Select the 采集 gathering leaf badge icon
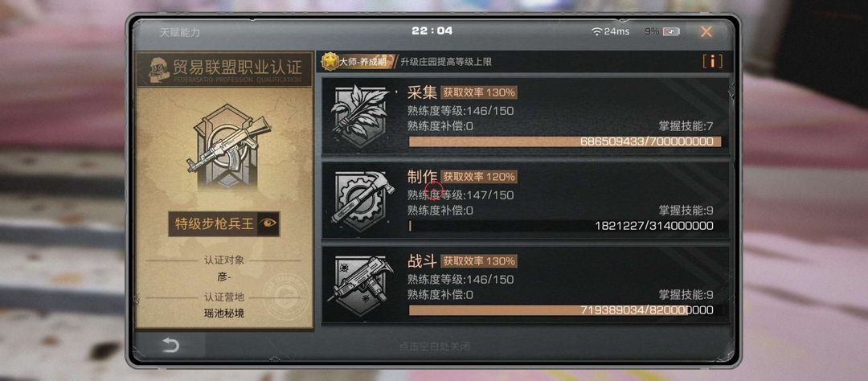 pos(360,116)
